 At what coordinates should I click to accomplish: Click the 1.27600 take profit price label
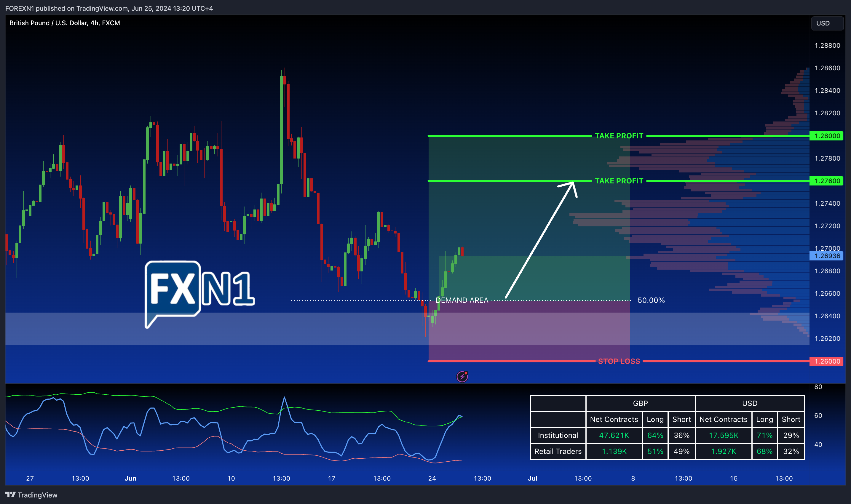coord(826,181)
